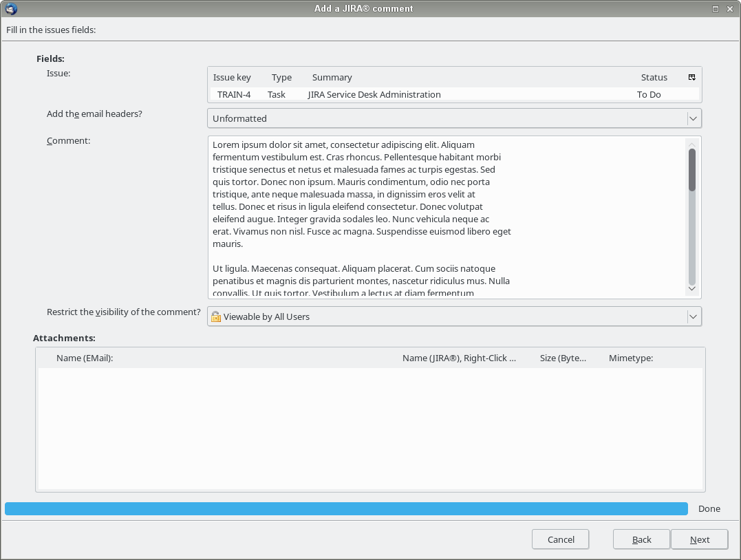This screenshot has width=741, height=560.
Task: Click the To Do status cell
Action: [x=649, y=94]
